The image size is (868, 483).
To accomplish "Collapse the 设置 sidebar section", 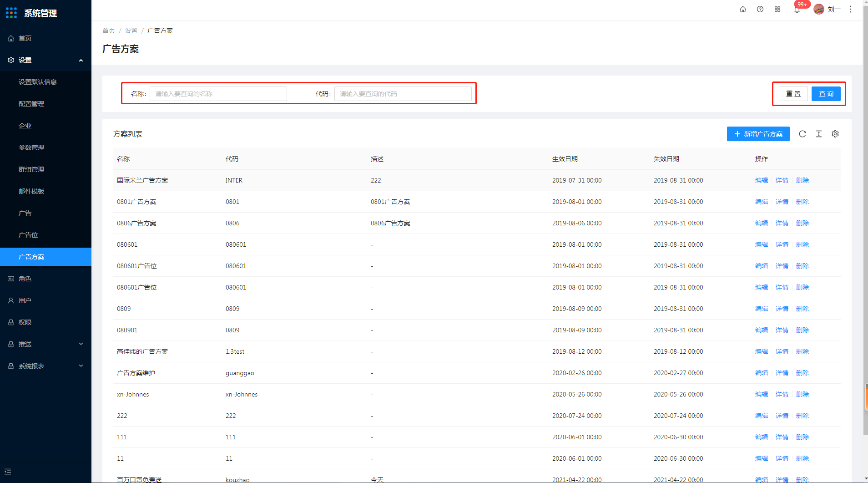I will tap(45, 60).
